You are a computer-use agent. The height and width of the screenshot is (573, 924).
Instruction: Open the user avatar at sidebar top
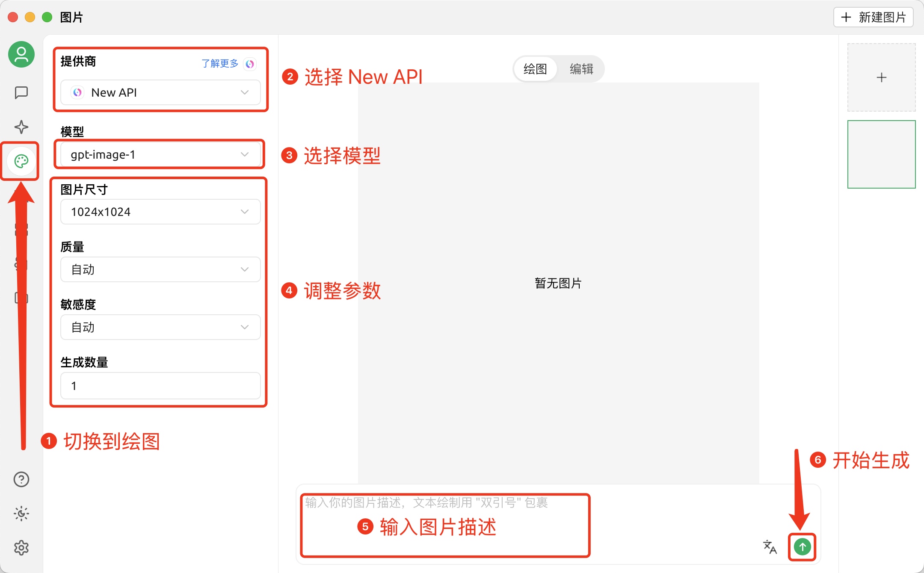(x=21, y=55)
